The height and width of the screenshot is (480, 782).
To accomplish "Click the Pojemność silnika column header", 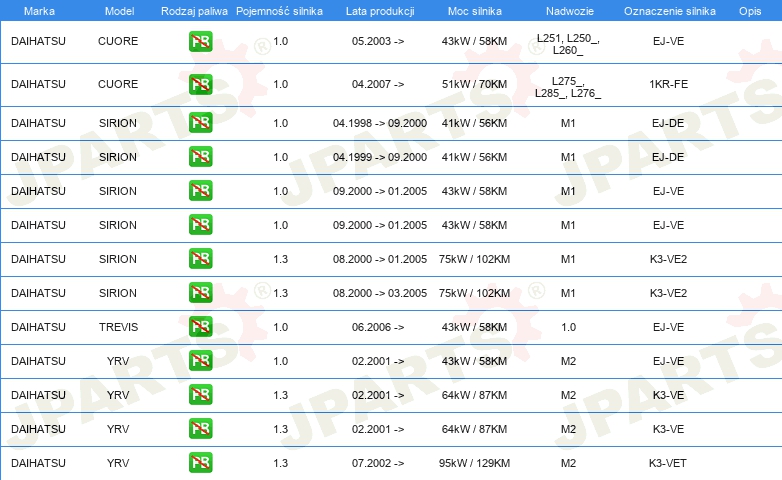I will (x=279, y=11).
